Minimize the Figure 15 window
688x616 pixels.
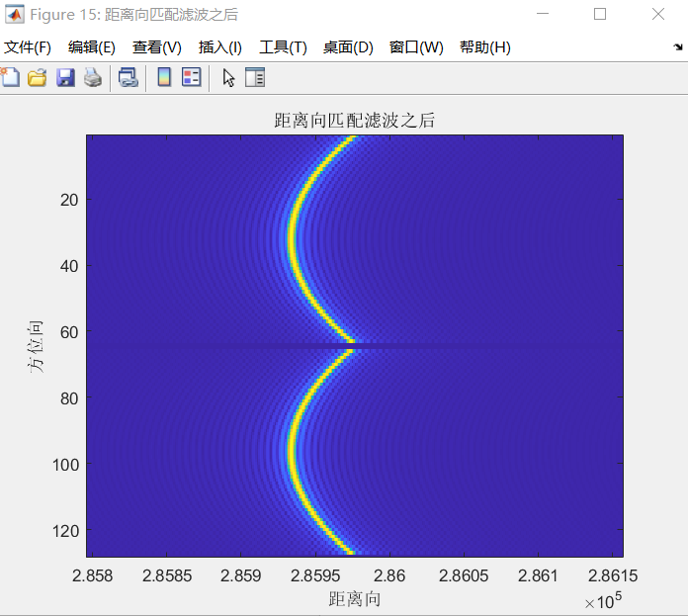point(543,14)
